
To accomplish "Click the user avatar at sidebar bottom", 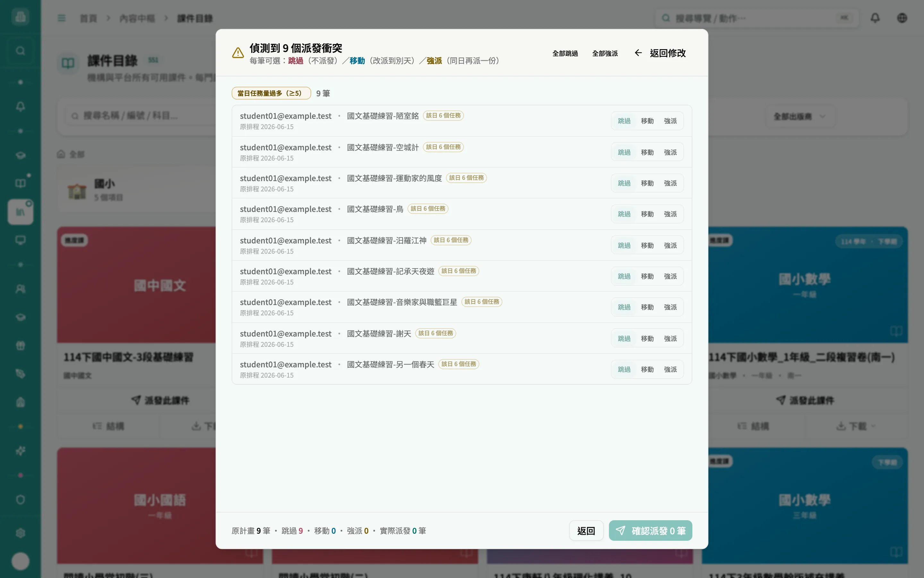I will coord(21,561).
